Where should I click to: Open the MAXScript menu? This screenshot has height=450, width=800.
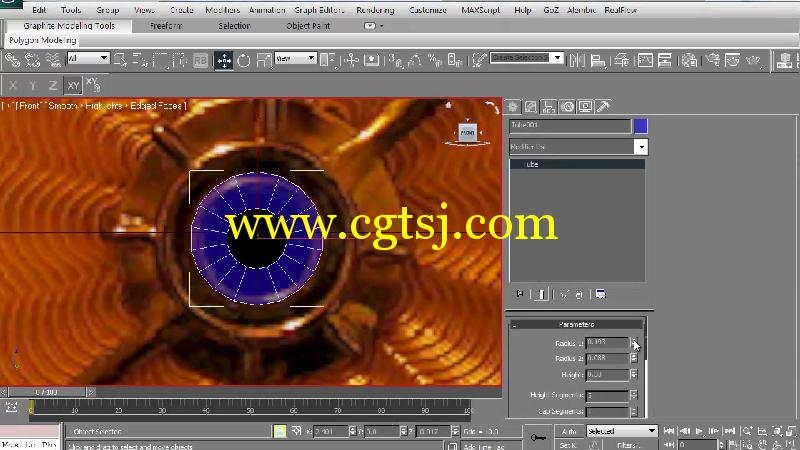click(480, 10)
